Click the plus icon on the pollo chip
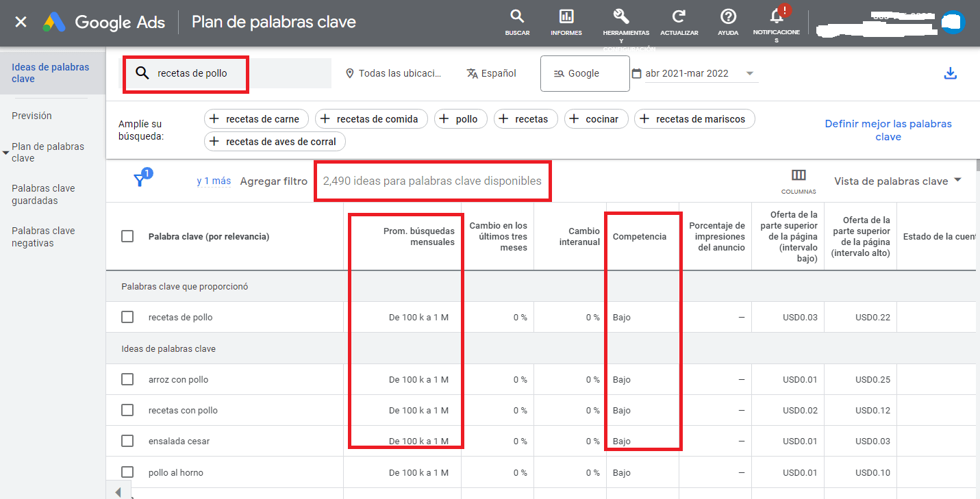The image size is (980, 499). [x=444, y=119]
